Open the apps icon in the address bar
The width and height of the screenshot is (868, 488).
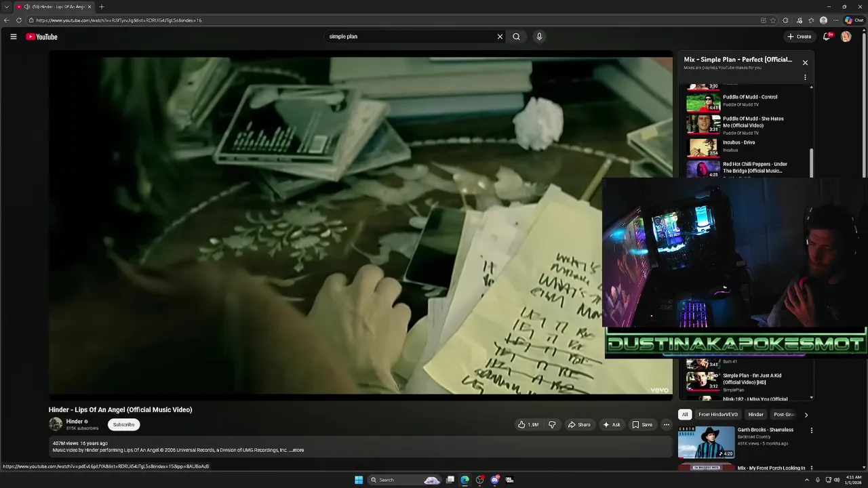tap(763, 20)
